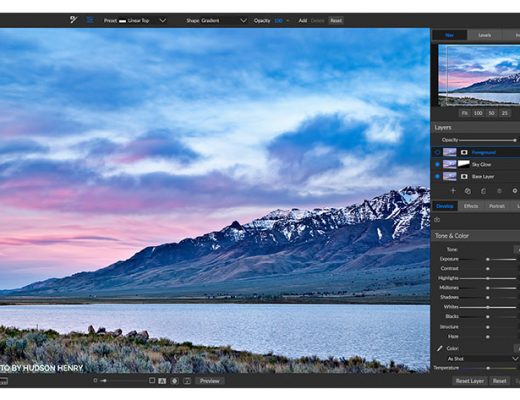This screenshot has width=520, height=400.
Task: Select the Base Layer name
Action: (x=483, y=176)
